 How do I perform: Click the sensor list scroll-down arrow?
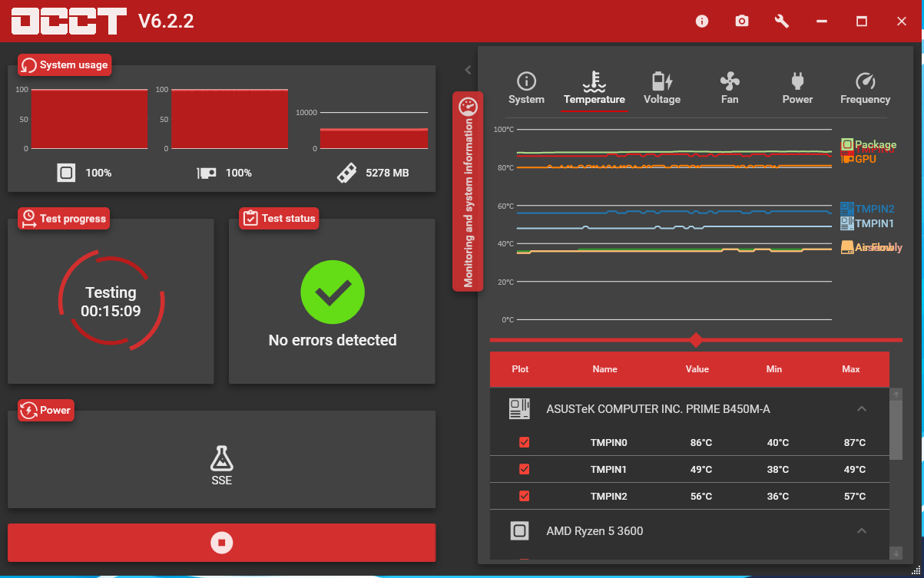point(896,553)
